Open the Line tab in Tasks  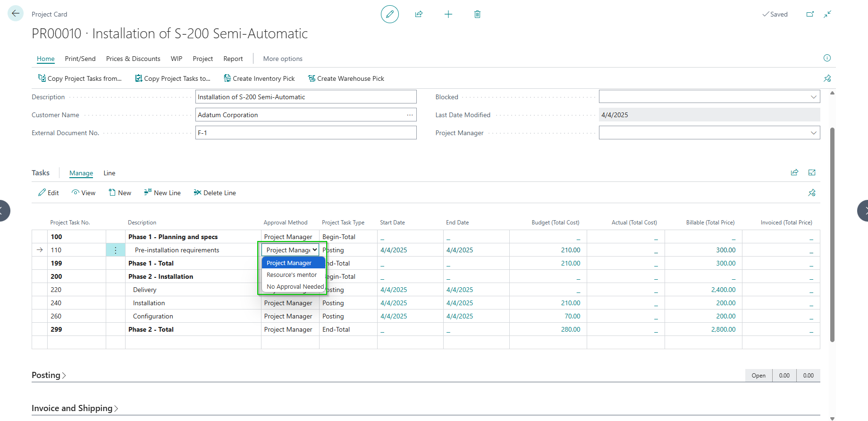coord(110,173)
